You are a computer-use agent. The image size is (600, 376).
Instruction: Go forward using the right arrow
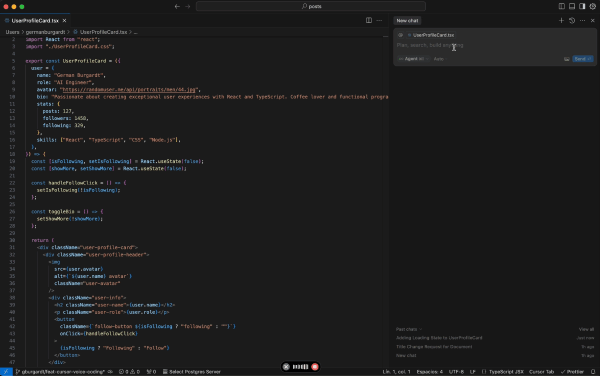pyautogui.click(x=188, y=7)
